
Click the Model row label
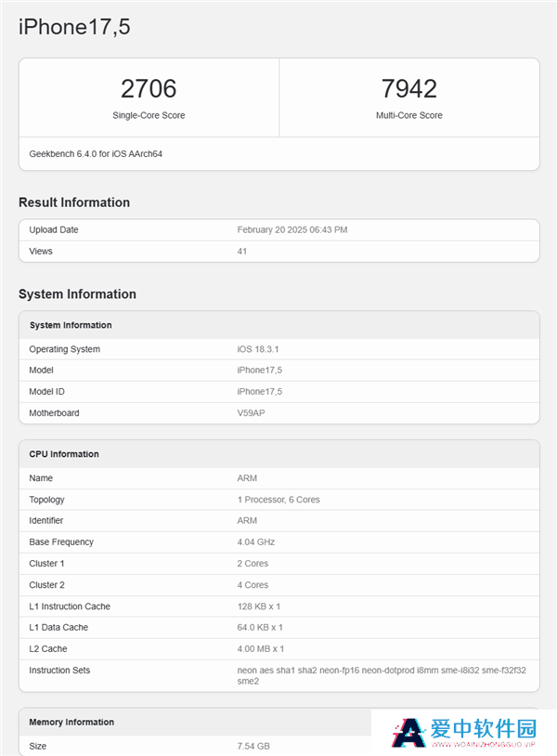(x=41, y=371)
